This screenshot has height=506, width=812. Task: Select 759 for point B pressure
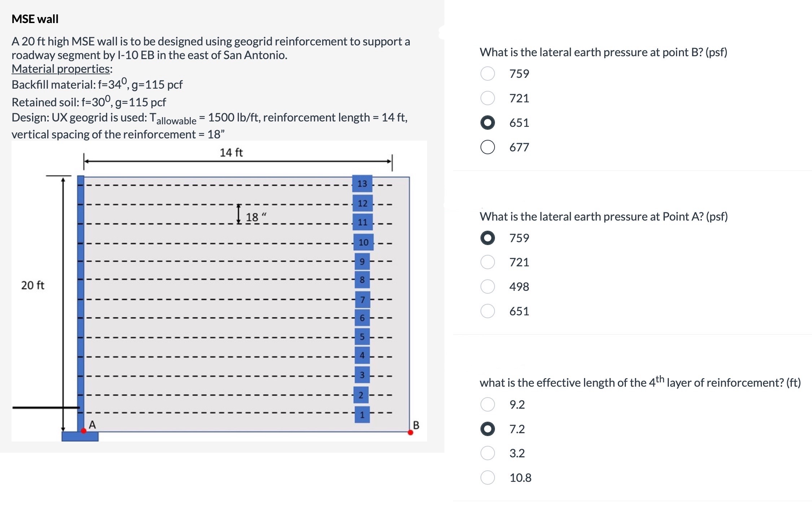coord(487,74)
